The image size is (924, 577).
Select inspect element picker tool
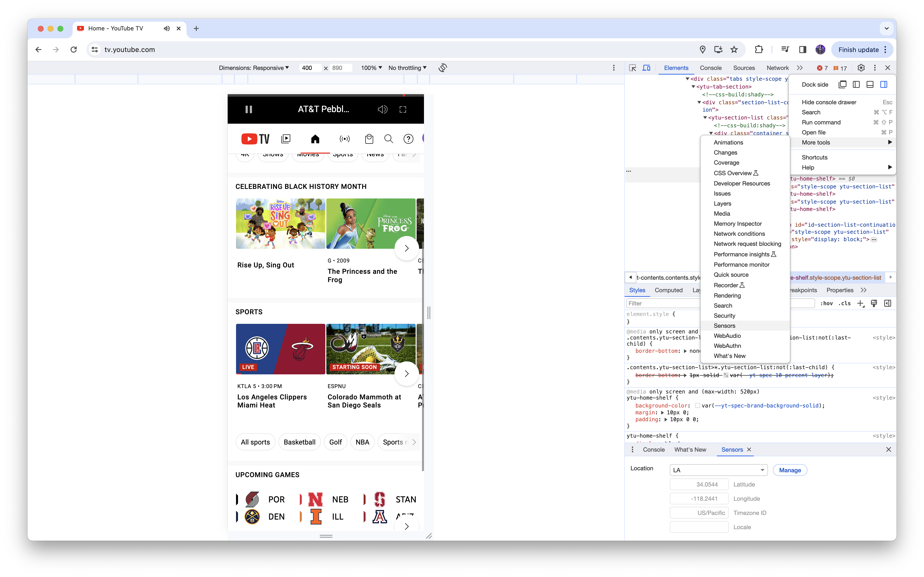pos(633,68)
